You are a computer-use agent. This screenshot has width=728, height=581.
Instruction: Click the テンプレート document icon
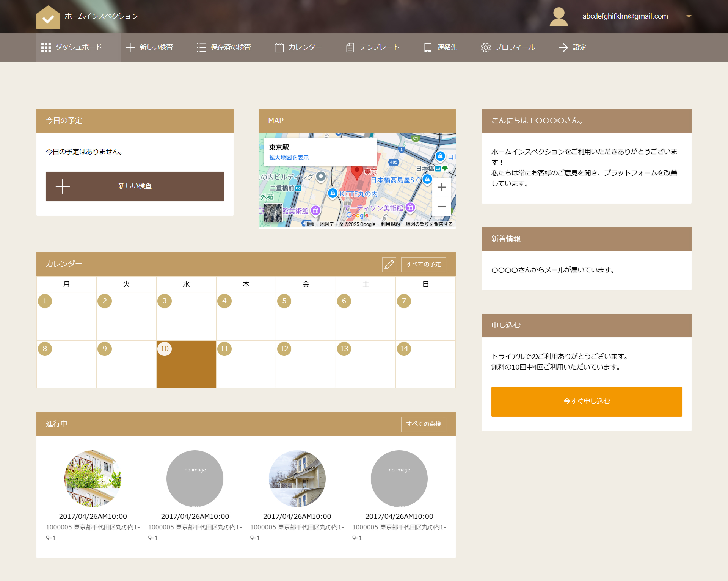(350, 47)
